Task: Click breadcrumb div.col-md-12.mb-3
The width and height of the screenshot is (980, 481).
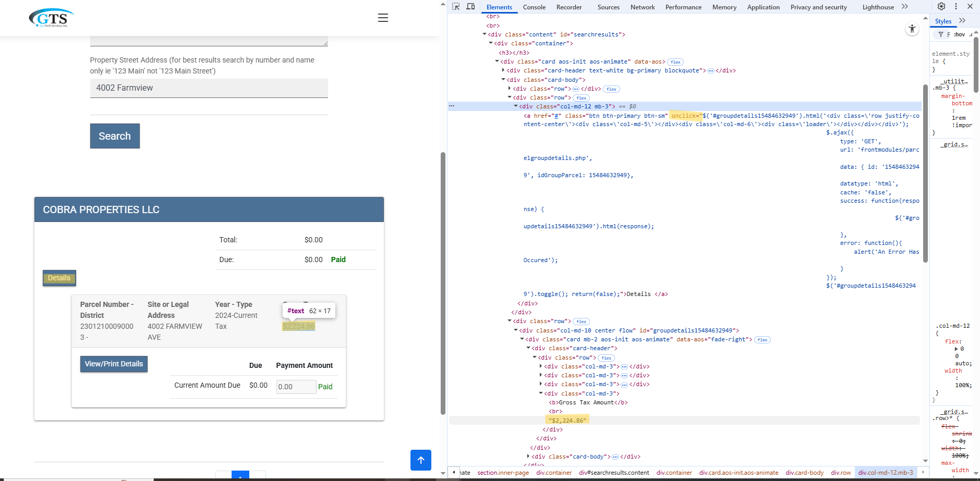Action: [886, 473]
